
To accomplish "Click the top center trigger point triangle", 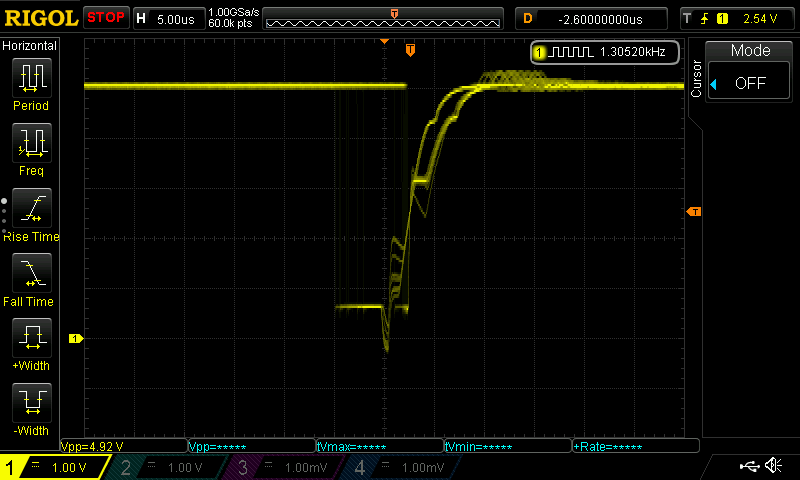I will (x=385, y=41).
